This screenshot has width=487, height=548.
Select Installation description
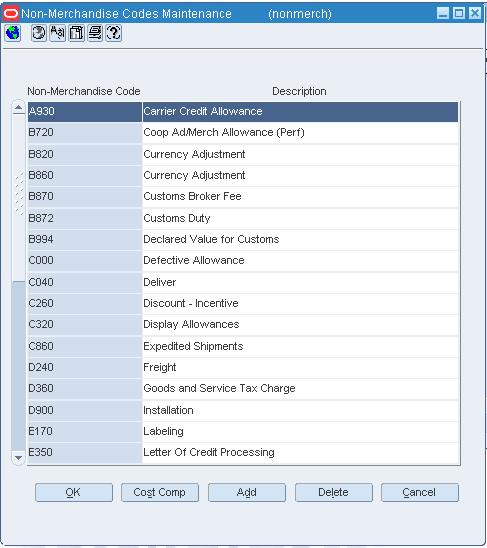[300, 410]
